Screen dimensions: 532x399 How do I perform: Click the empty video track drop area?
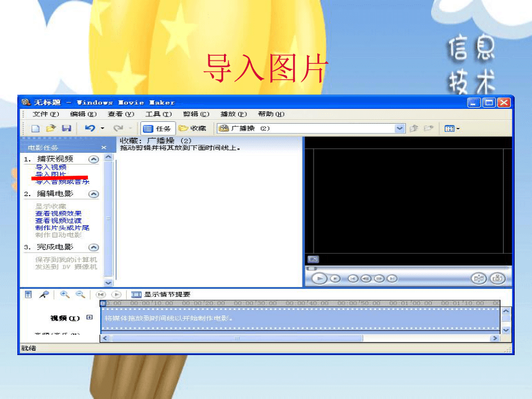pos(300,318)
